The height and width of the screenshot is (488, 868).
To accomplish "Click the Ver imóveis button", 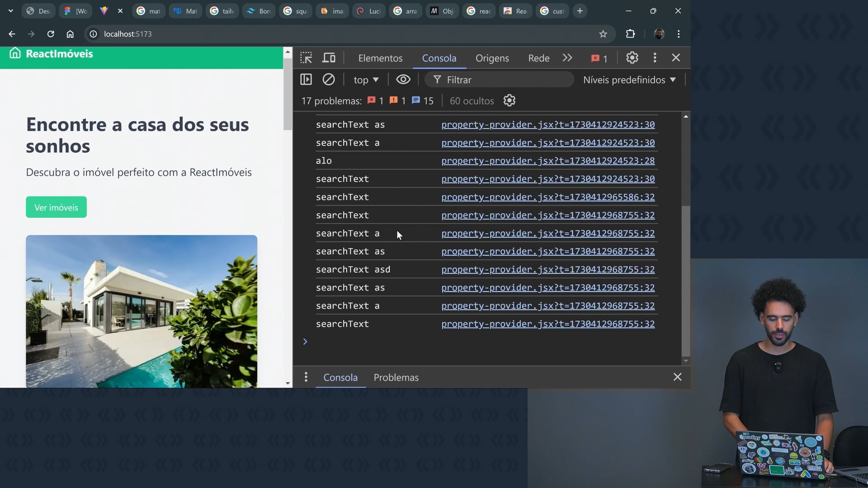I will click(x=56, y=207).
